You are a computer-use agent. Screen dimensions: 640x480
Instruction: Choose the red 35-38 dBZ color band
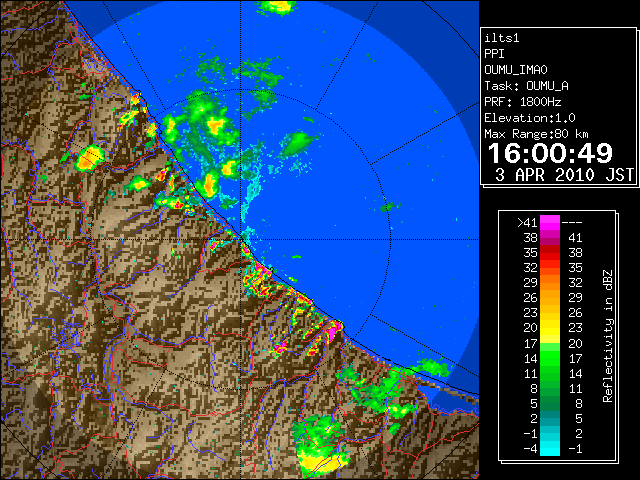pos(550,253)
